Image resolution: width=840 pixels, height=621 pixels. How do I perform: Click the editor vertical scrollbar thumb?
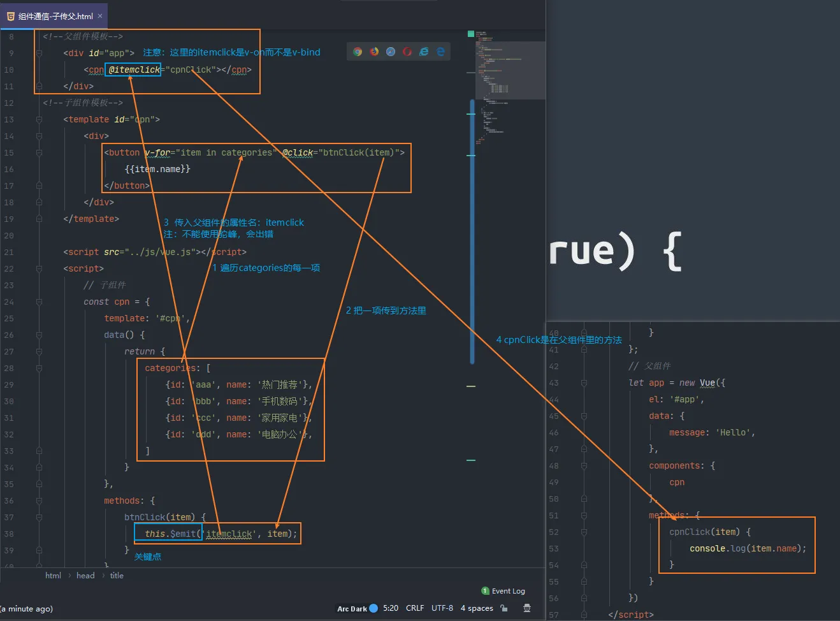[x=472, y=231]
